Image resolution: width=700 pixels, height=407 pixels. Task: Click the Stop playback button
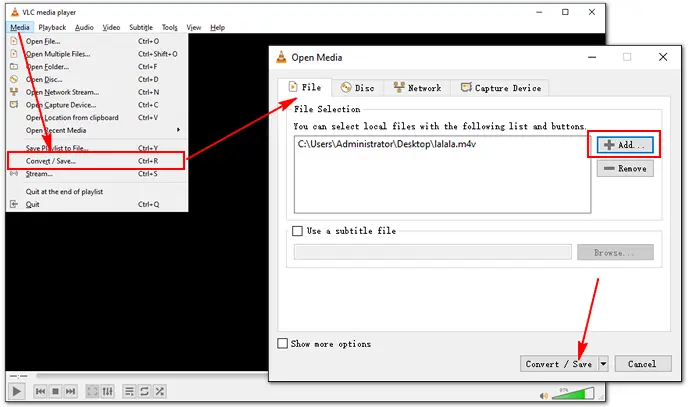point(55,391)
